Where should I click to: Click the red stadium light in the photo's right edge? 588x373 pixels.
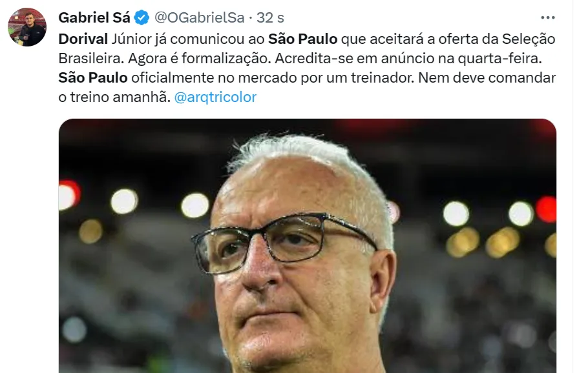(x=546, y=209)
